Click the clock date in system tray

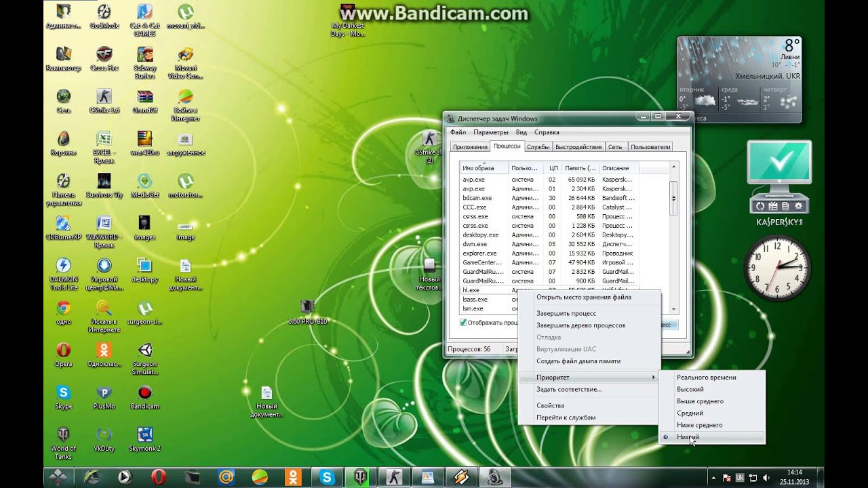(795, 481)
